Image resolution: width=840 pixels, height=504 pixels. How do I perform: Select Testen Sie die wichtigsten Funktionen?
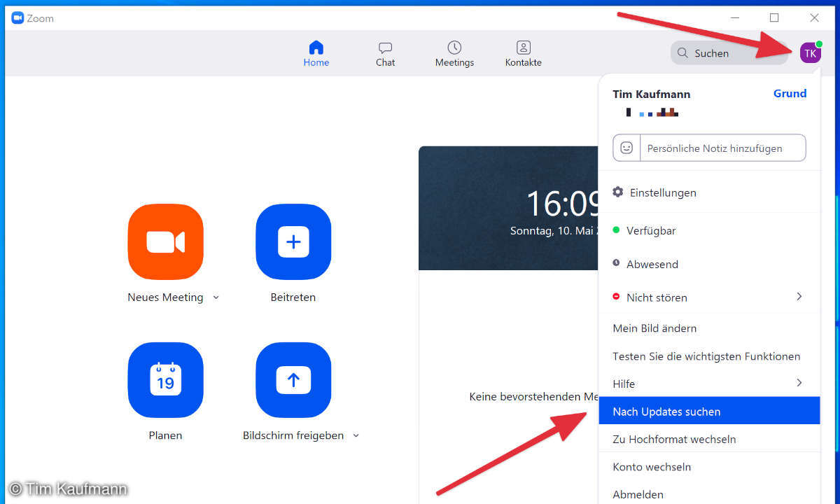pyautogui.click(x=709, y=356)
